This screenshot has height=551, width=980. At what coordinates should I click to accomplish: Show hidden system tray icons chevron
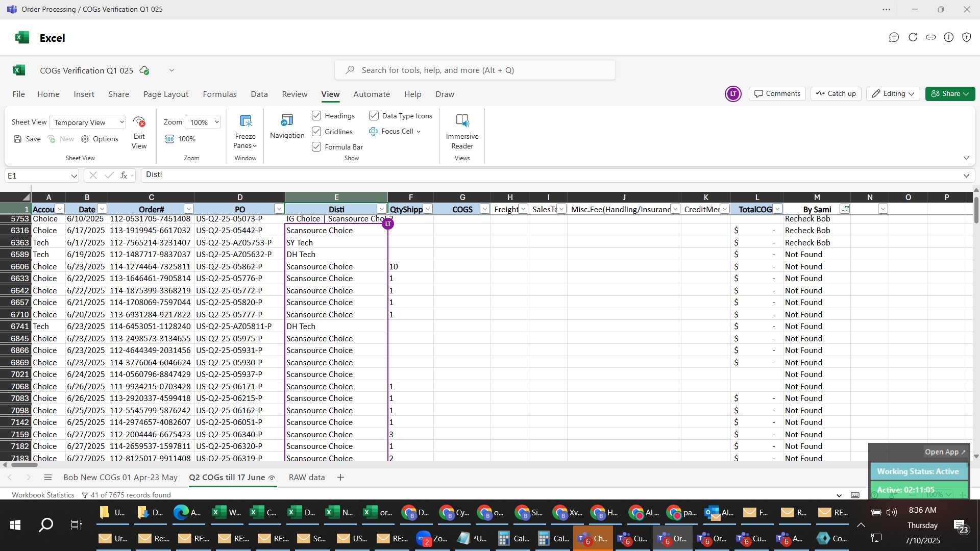tap(861, 525)
